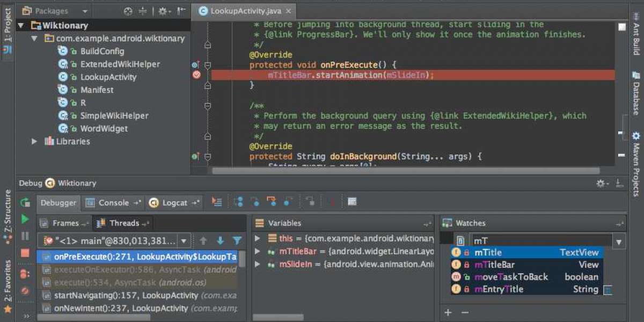Click the collapse all icon in Project panel
This screenshot has height=322, width=644.
(x=143, y=11)
